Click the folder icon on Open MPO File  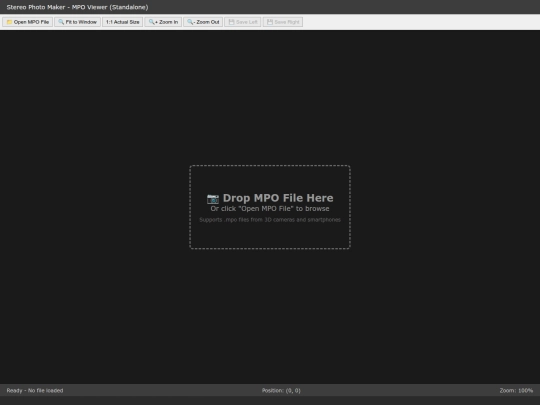click(10, 22)
